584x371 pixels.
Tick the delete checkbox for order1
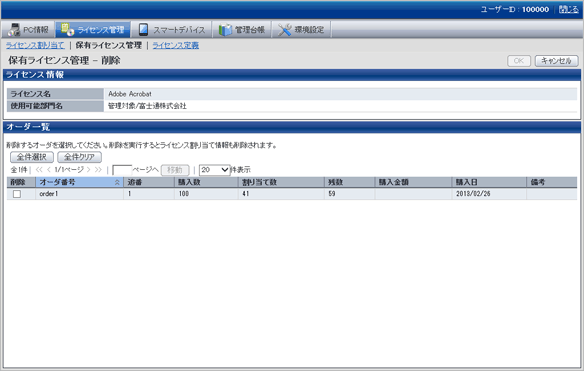17,194
